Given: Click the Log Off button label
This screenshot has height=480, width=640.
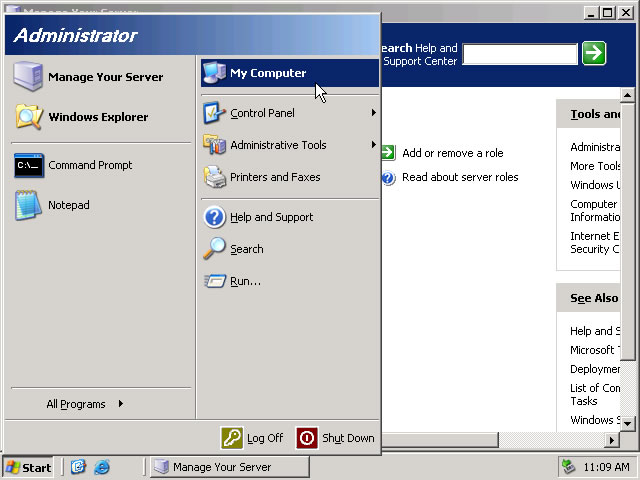Looking at the screenshot, I should coord(265,438).
